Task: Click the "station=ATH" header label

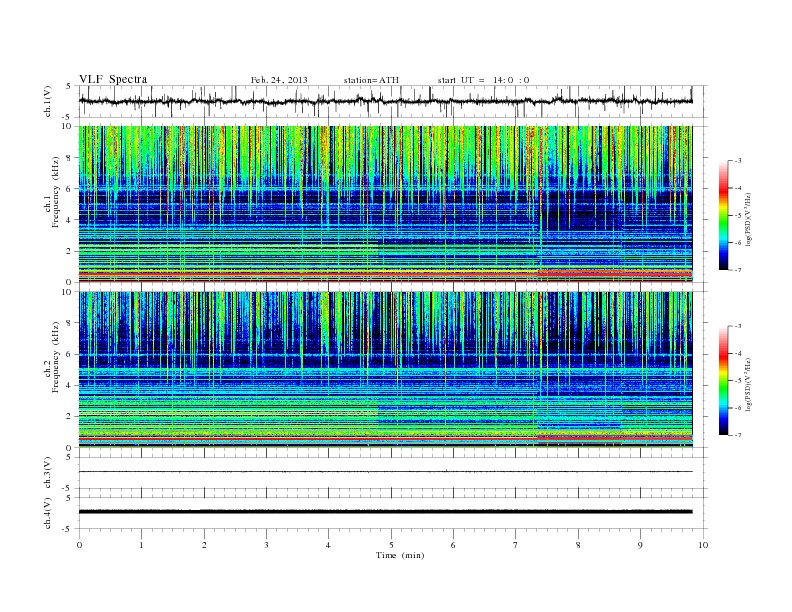Action: point(371,80)
